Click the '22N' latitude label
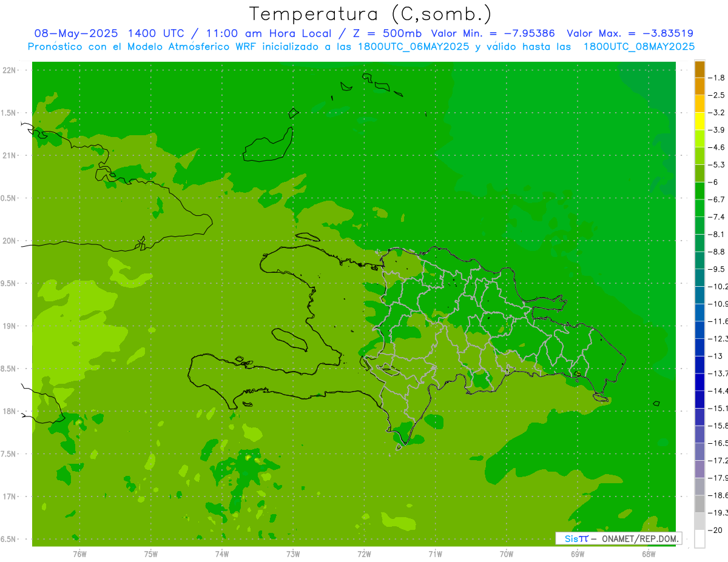This screenshot has width=728, height=562. coord(9,70)
